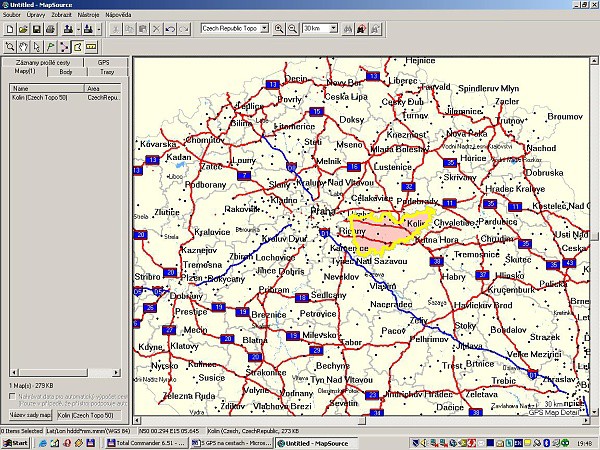
Task: Click the map set name input field
Action: tap(88, 415)
